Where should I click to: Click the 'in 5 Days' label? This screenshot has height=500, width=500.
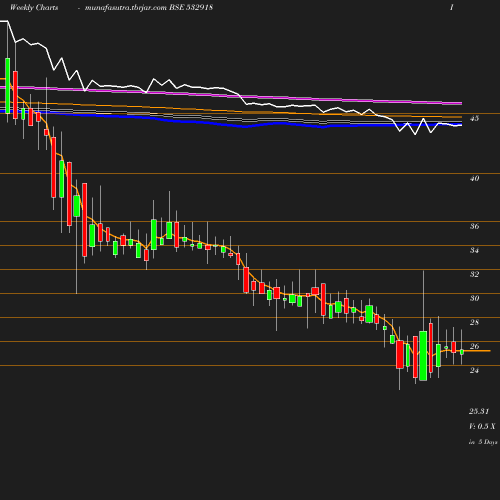click(x=483, y=442)
